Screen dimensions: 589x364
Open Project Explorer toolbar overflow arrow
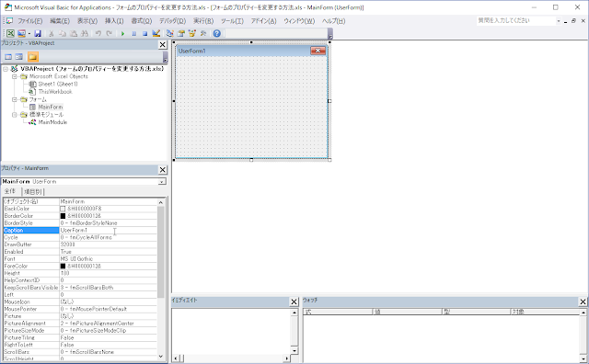coord(165,57)
